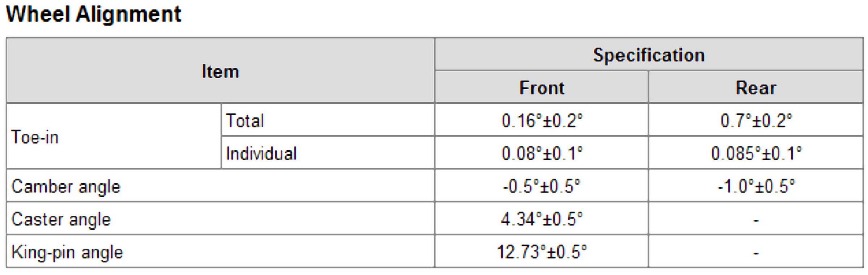This screenshot has height=275, width=868.
Task: Select rear total toe-in value 0.7°±0.2°
Action: pyautogui.click(x=756, y=121)
